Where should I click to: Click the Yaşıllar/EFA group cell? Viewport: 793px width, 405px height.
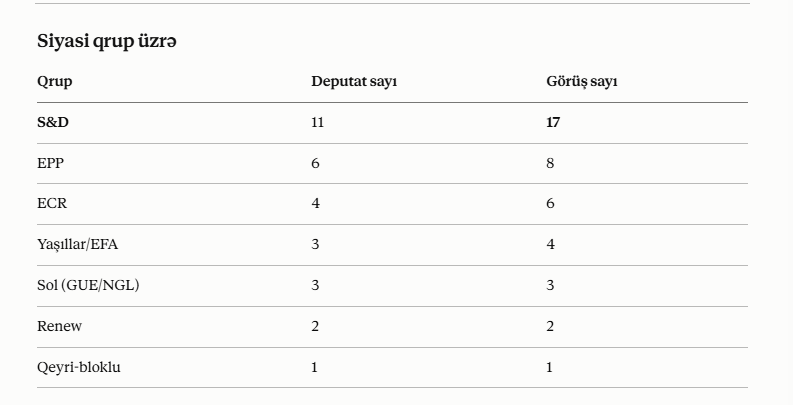(x=77, y=244)
